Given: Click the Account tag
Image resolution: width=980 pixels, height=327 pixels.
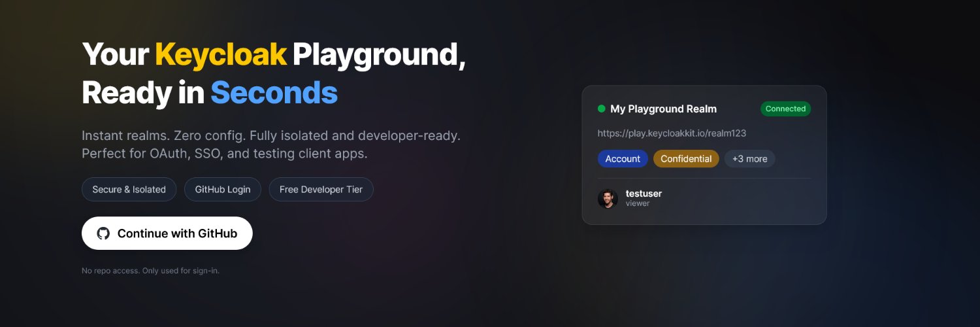Looking at the screenshot, I should [x=623, y=159].
